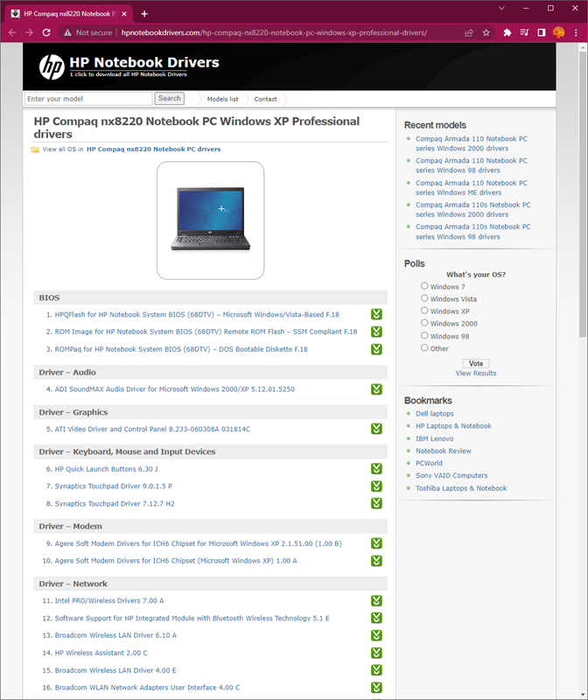Switch to HP Compaq nx8220 browser tab

click(69, 14)
